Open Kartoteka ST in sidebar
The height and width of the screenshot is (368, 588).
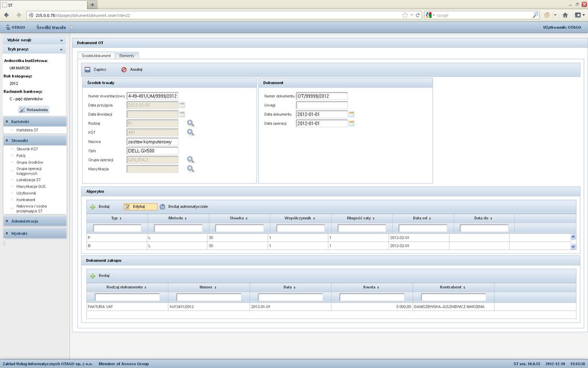click(x=27, y=130)
